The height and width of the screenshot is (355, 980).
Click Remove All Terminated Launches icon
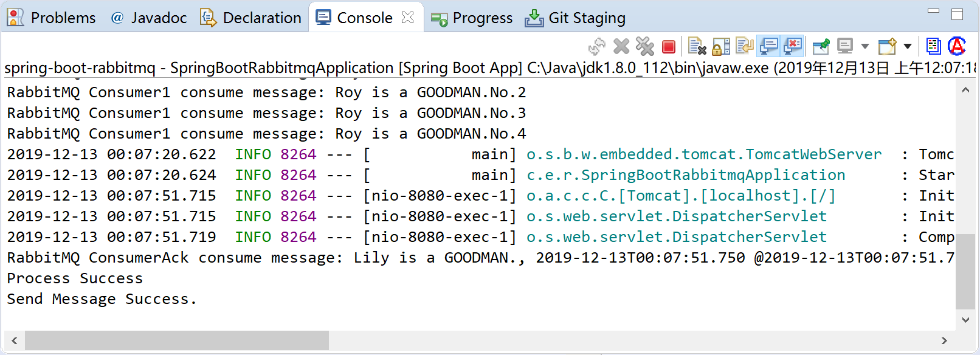[644, 46]
